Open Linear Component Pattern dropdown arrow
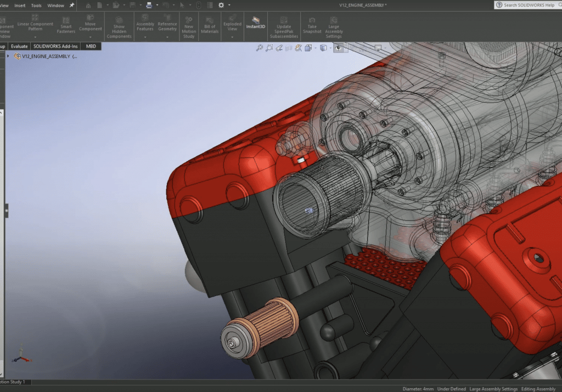This screenshot has width=562, height=392. pyautogui.click(x=35, y=37)
